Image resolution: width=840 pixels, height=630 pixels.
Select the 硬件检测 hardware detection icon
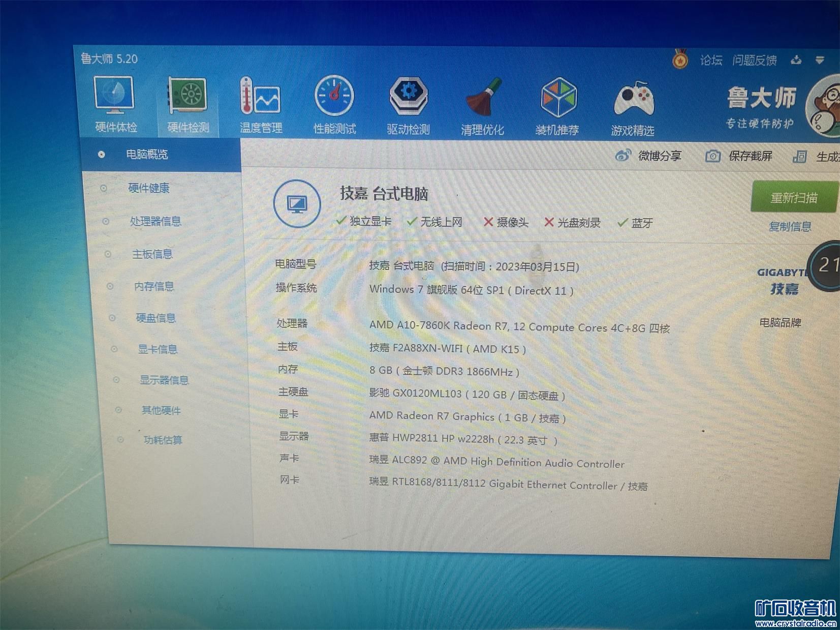188,105
